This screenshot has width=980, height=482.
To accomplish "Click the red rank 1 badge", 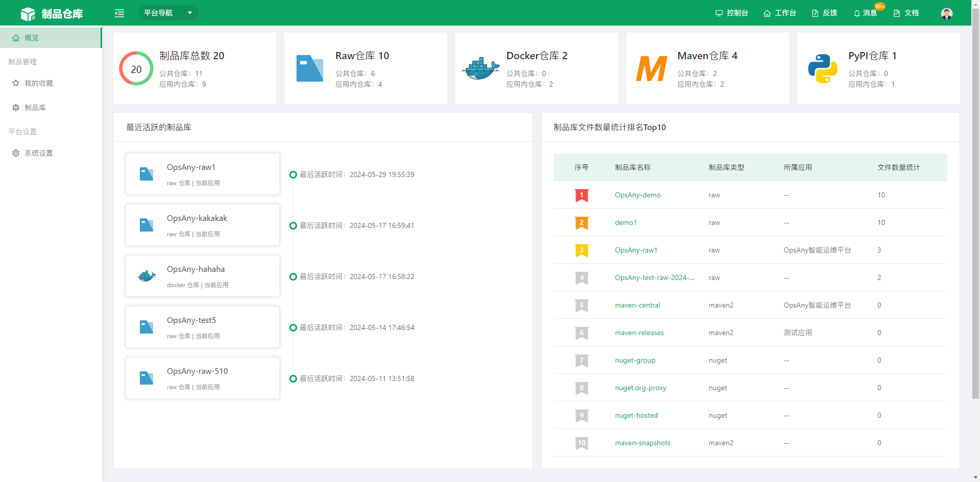I will [581, 195].
